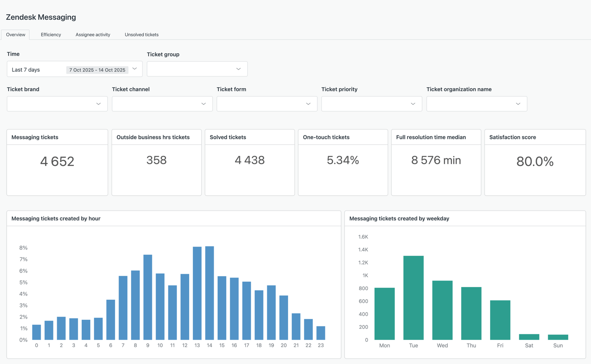Click the Solved tickets metric card
Image resolution: width=591 pixels, height=364 pixels.
pos(250,162)
